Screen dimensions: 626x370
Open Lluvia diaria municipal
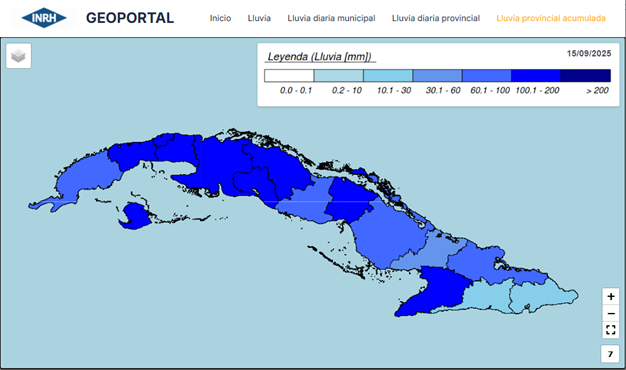[x=331, y=18]
